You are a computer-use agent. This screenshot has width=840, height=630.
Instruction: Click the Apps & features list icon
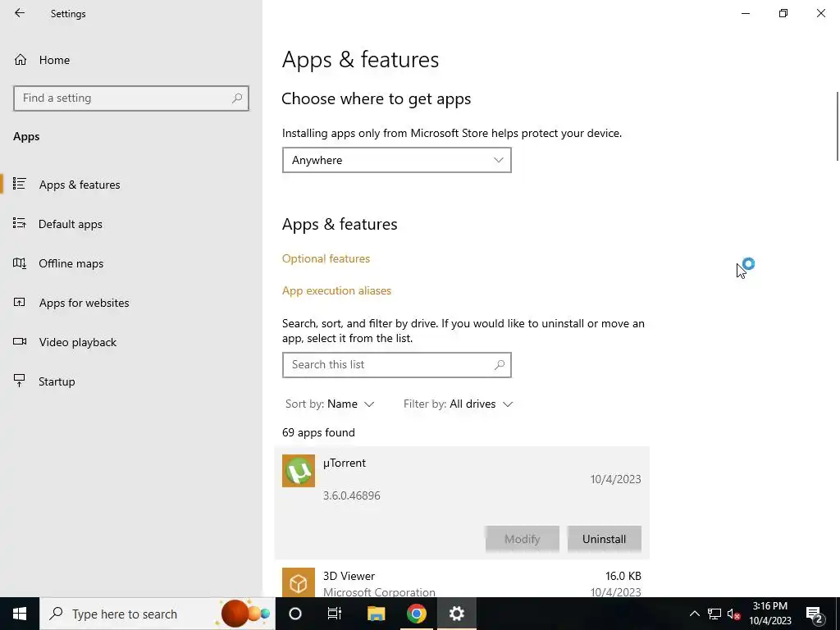(20, 184)
